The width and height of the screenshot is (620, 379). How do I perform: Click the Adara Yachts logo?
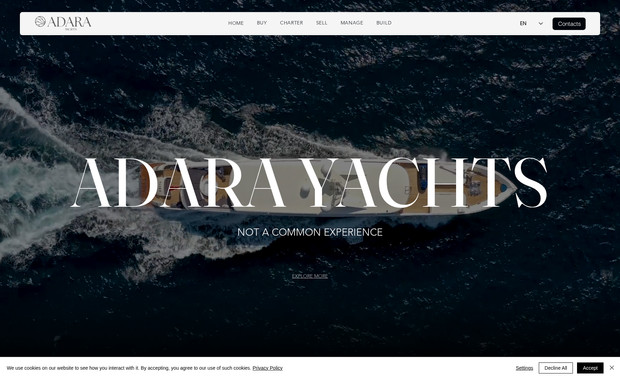pyautogui.click(x=63, y=23)
